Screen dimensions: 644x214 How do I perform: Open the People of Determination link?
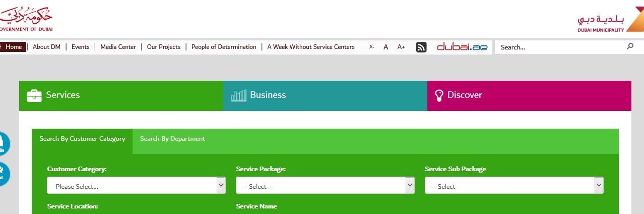coord(224,47)
